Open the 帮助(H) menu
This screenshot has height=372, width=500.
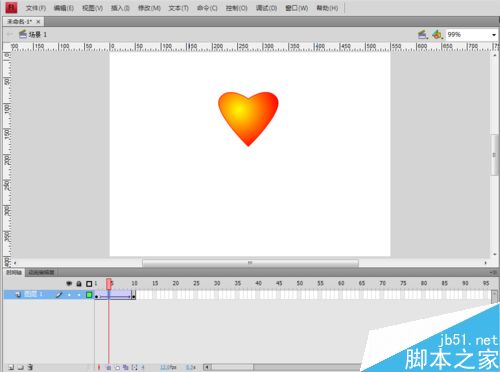point(327,8)
